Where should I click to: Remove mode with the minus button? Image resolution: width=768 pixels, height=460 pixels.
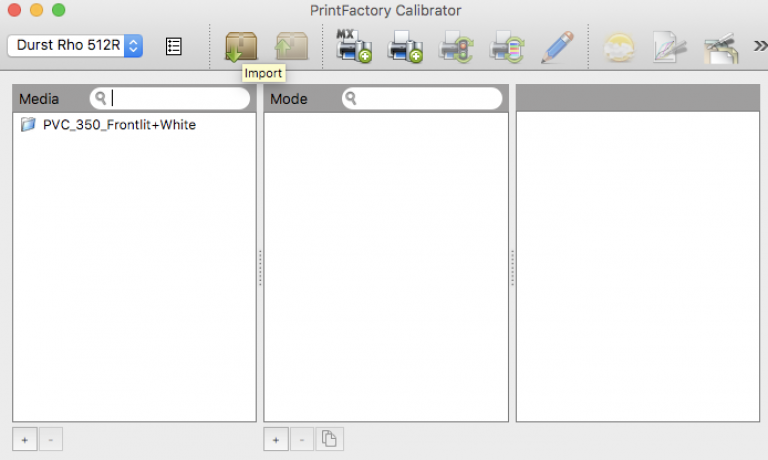(302, 439)
